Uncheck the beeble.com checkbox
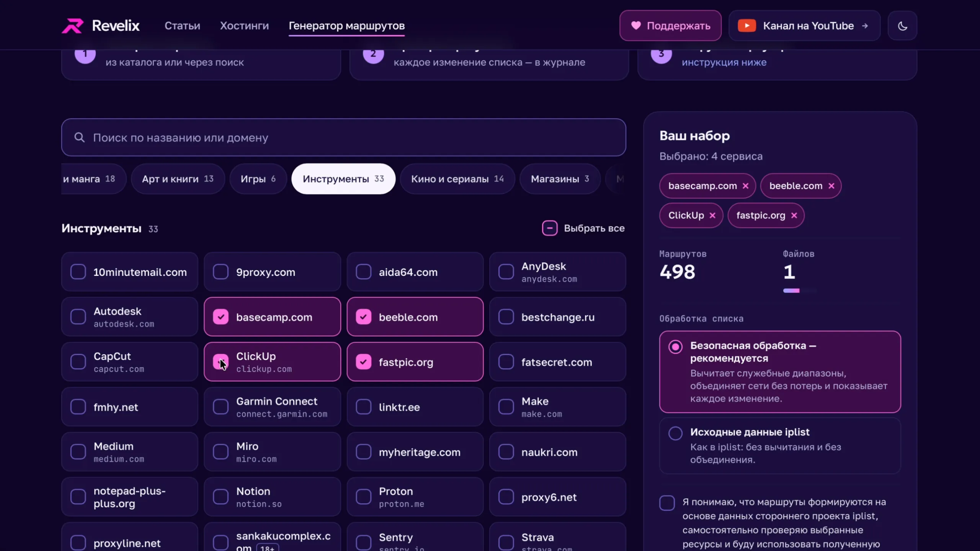The image size is (980, 551). pyautogui.click(x=363, y=317)
